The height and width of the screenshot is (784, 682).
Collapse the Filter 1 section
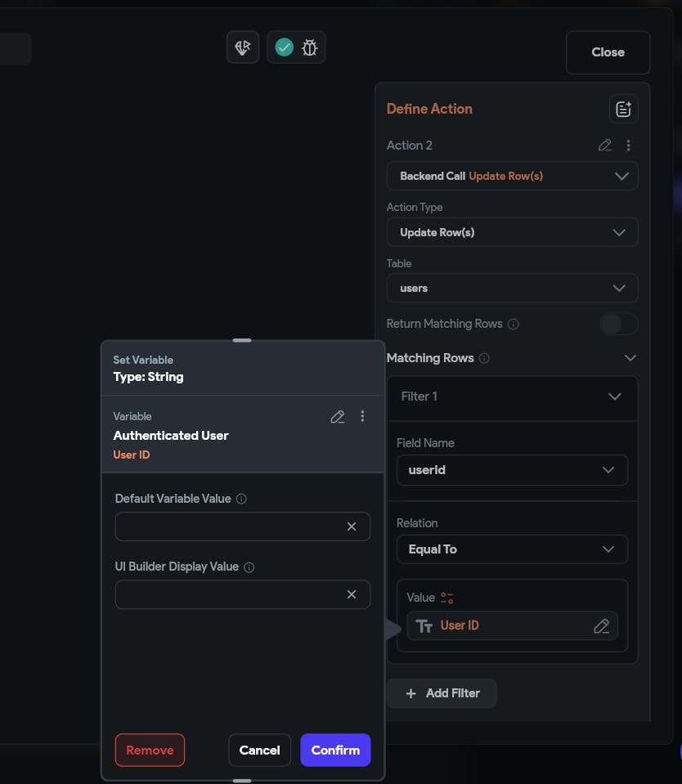(x=615, y=396)
